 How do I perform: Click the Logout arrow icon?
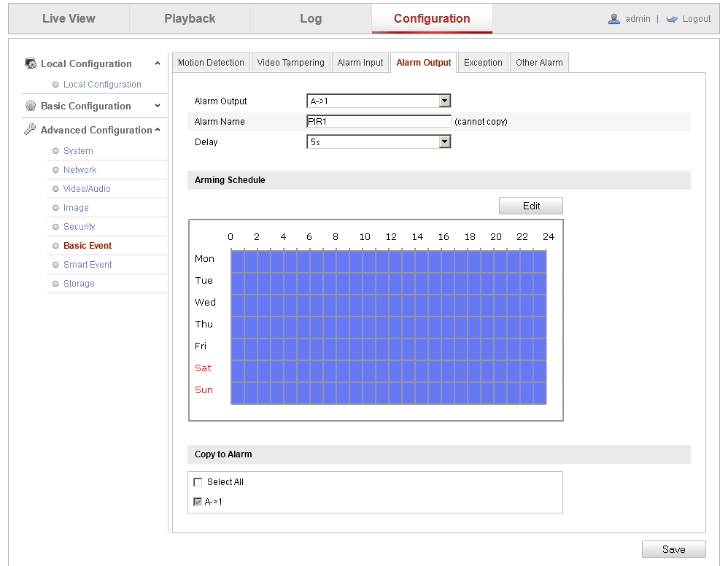672,19
